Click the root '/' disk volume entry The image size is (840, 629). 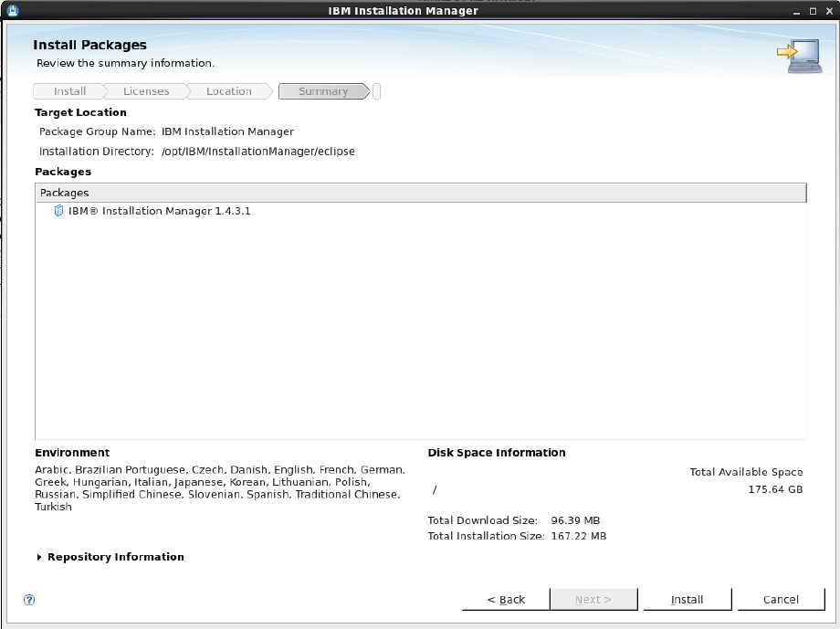(435, 489)
